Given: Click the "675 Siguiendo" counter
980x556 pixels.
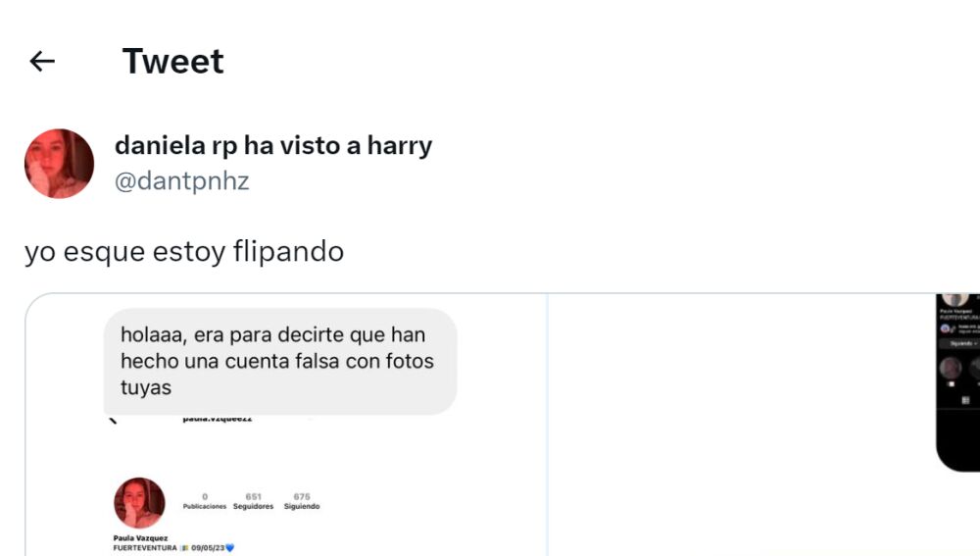Looking at the screenshot, I should click(x=301, y=501).
